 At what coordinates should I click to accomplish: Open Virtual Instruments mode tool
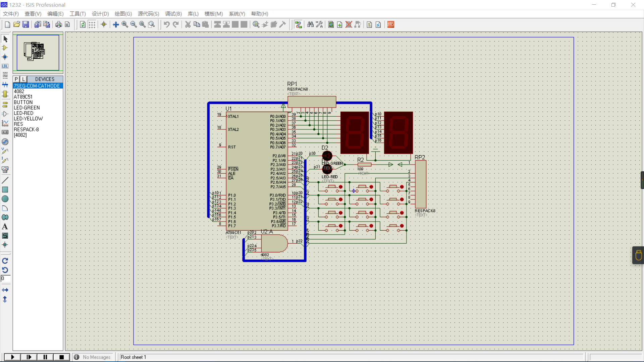(5, 170)
